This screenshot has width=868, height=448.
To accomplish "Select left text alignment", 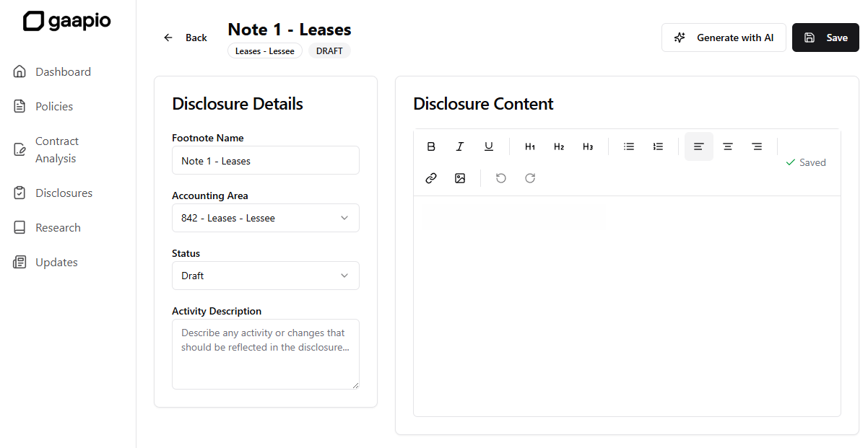I will click(699, 146).
